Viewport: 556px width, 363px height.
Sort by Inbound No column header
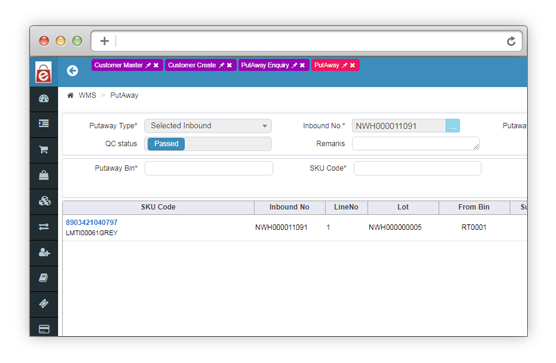[x=289, y=207]
